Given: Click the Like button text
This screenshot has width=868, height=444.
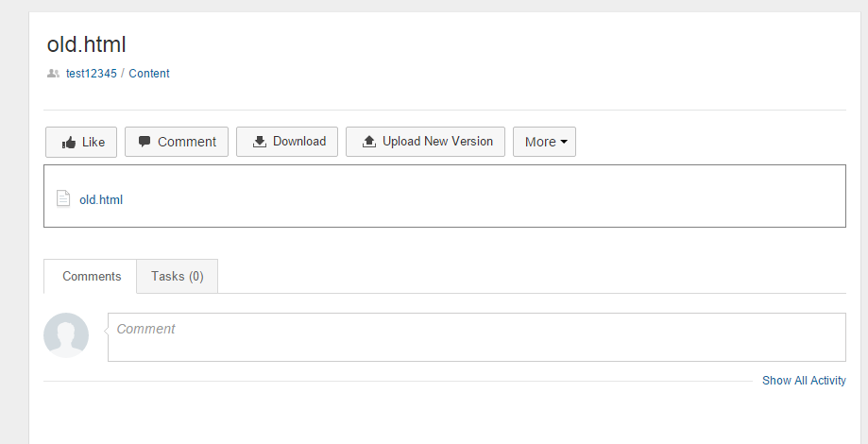Looking at the screenshot, I should [93, 143].
